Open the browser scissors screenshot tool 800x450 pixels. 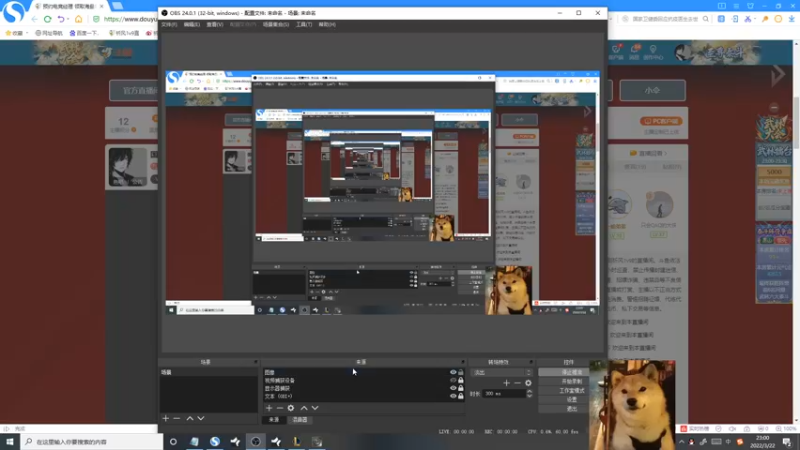747,19
